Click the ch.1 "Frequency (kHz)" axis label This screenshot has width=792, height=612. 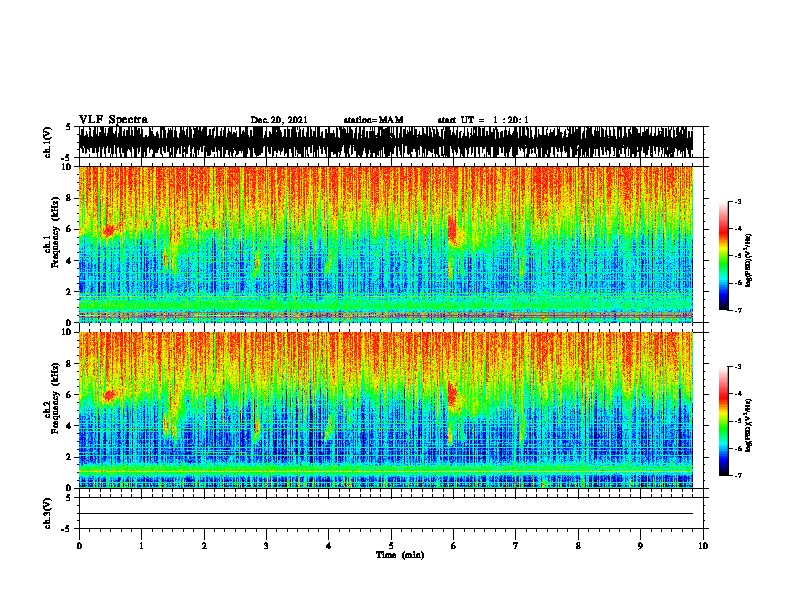click(55, 233)
